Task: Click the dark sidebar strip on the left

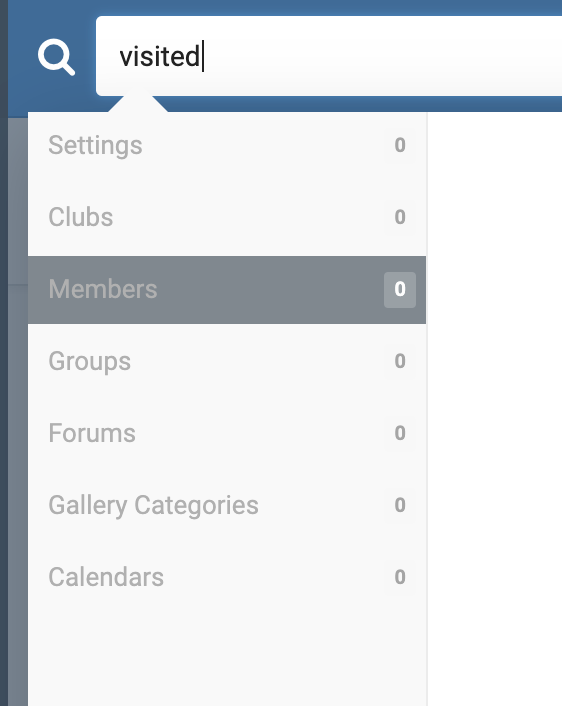Action: tap(4, 353)
